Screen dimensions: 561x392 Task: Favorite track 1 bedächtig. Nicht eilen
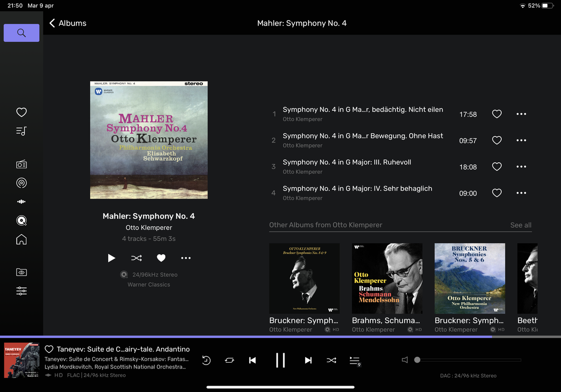click(497, 114)
